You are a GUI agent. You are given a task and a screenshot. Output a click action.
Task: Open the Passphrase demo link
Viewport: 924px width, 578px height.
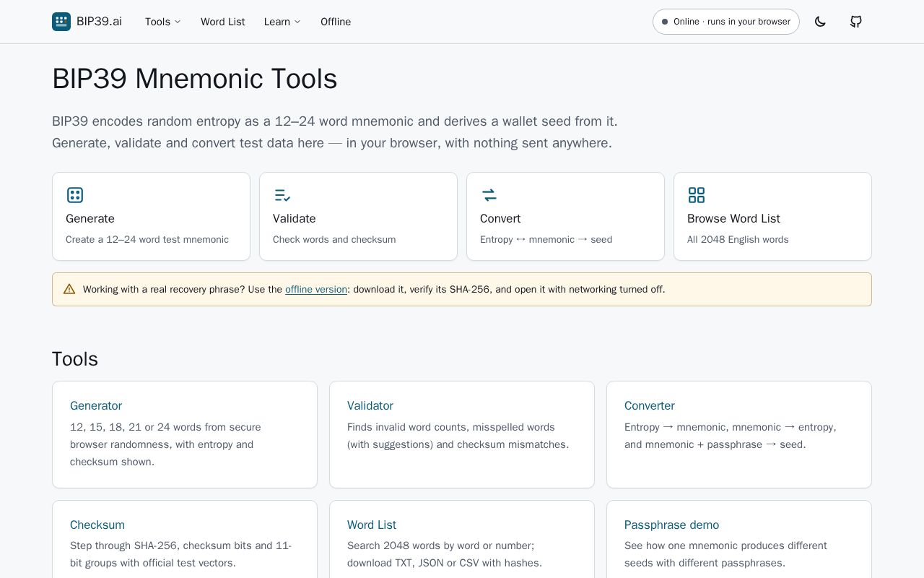pos(672,525)
